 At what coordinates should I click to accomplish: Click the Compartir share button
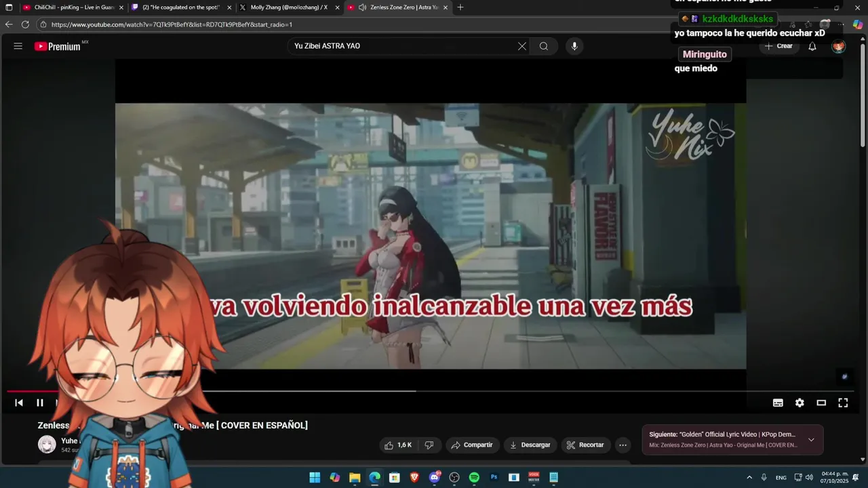coord(472,445)
